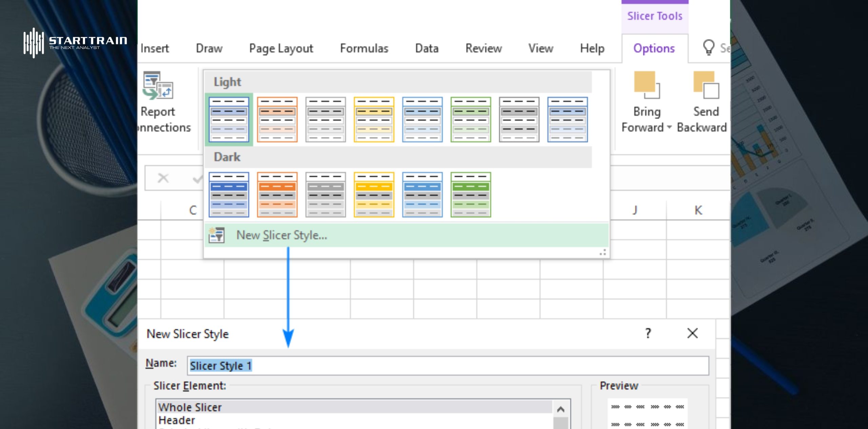Click the New Slicer Style funnel icon
This screenshot has width=868, height=429.
[217, 235]
